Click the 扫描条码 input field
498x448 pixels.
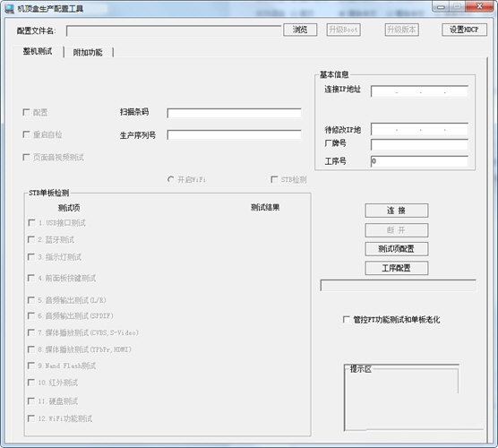pyautogui.click(x=234, y=113)
